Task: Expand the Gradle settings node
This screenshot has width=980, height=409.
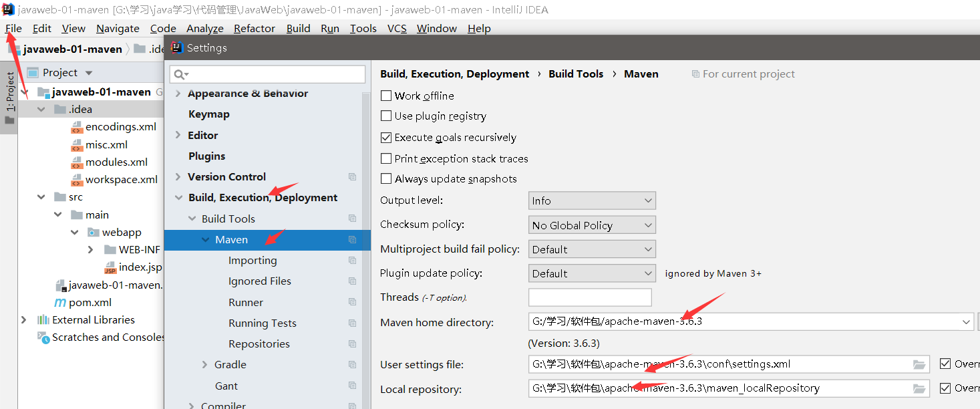Action: coord(204,364)
